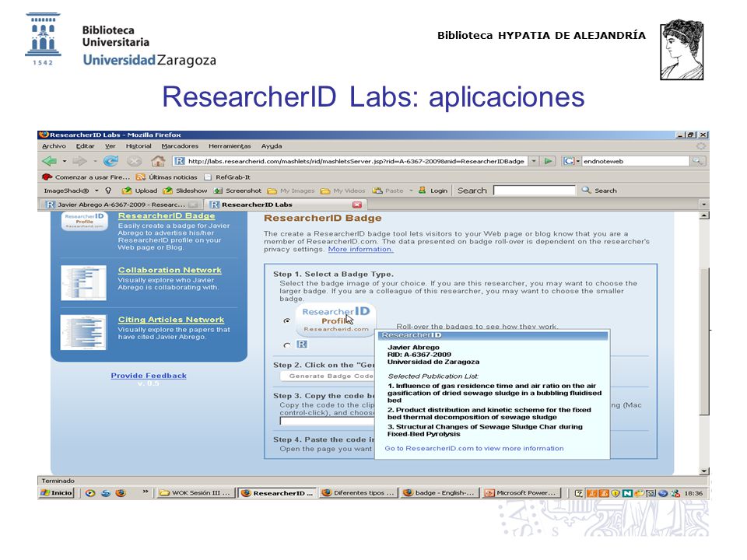Switch to WOK Sesión III taskbar item

pos(195,493)
